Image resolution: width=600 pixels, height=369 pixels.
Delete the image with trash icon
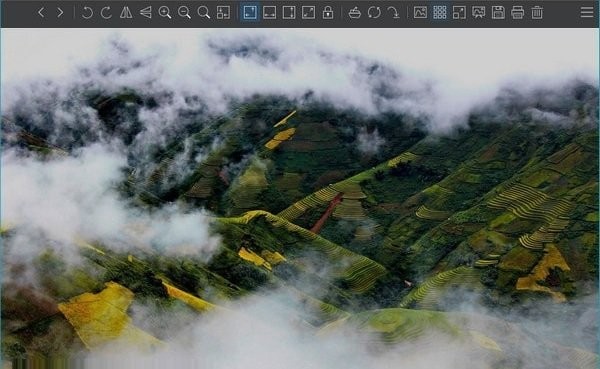click(537, 13)
